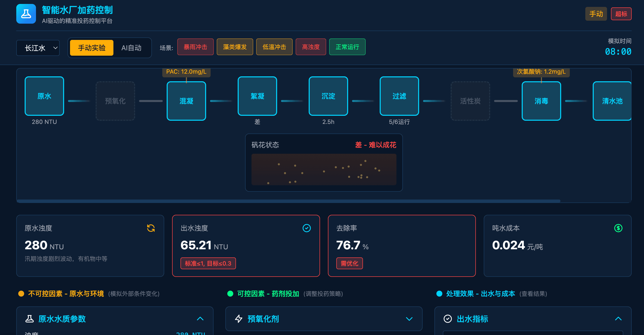Collapse the 原水水质参数 panel
The width and height of the screenshot is (644, 335).
pos(200,319)
